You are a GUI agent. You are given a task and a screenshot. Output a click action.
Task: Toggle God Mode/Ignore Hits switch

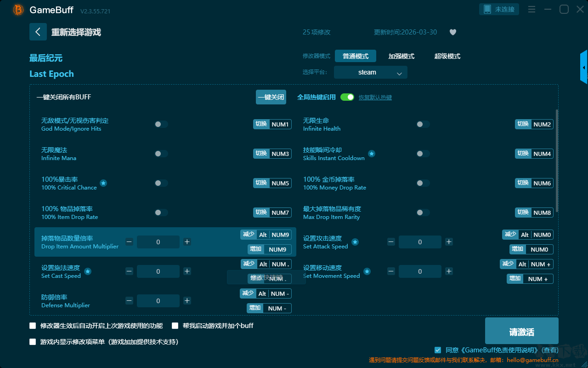tap(161, 124)
